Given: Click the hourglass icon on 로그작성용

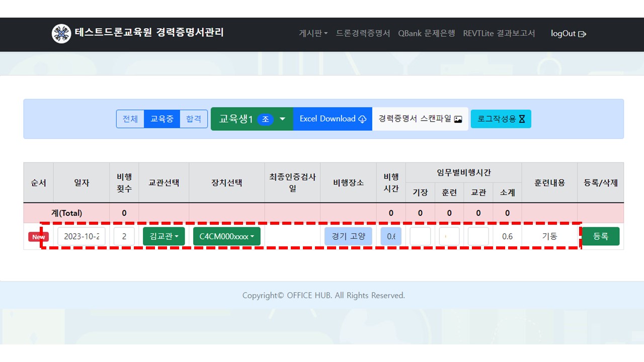Looking at the screenshot, I should (522, 119).
